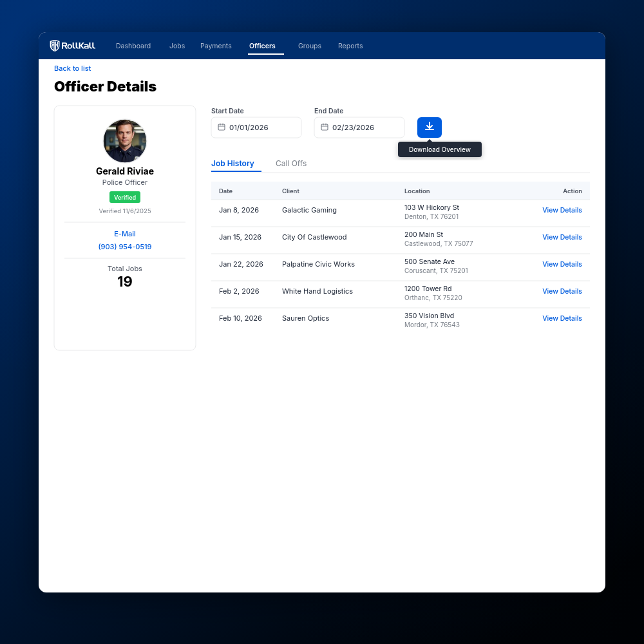
Task: Select the Officers nav item
Action: pos(262,46)
